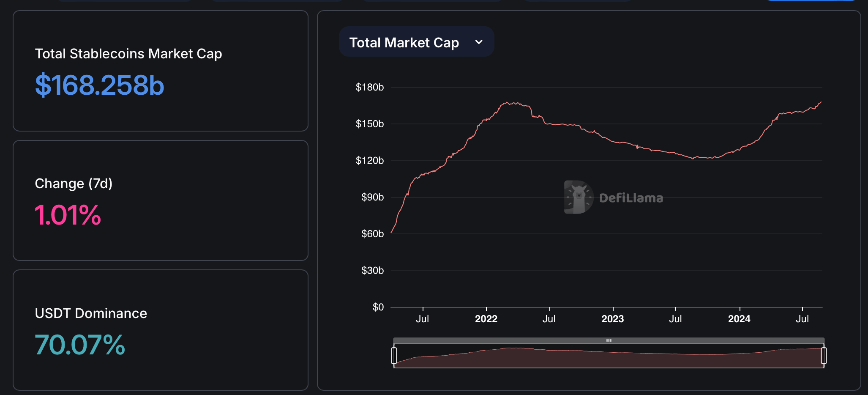
Task: Click the 2023 x-axis label
Action: coord(613,319)
